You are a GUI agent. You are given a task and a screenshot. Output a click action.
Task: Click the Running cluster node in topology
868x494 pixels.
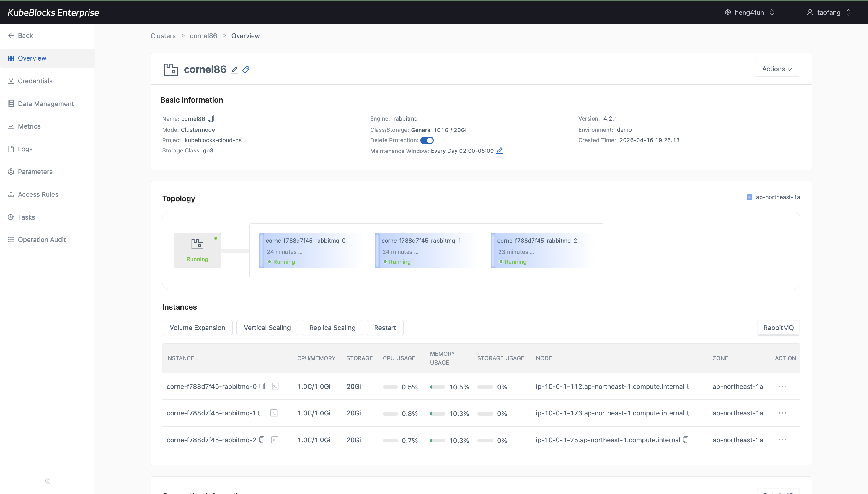pyautogui.click(x=197, y=250)
